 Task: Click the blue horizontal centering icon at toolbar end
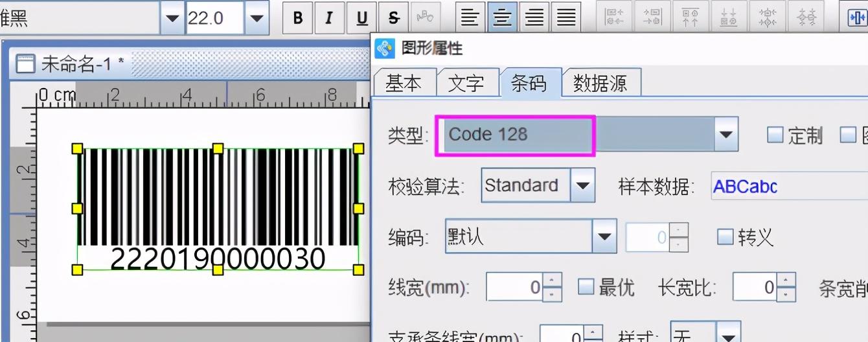pyautogui.click(x=856, y=17)
